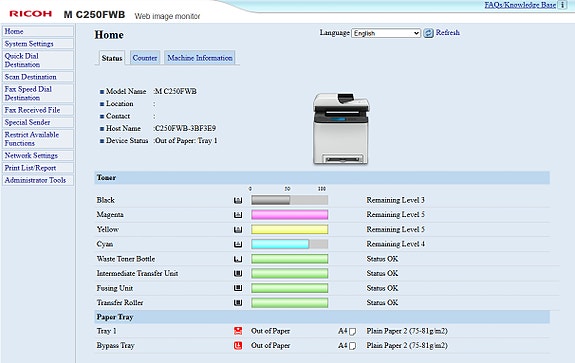Click the Black toner level bar
Image resolution: width=575 pixels, height=363 pixels.
click(289, 200)
